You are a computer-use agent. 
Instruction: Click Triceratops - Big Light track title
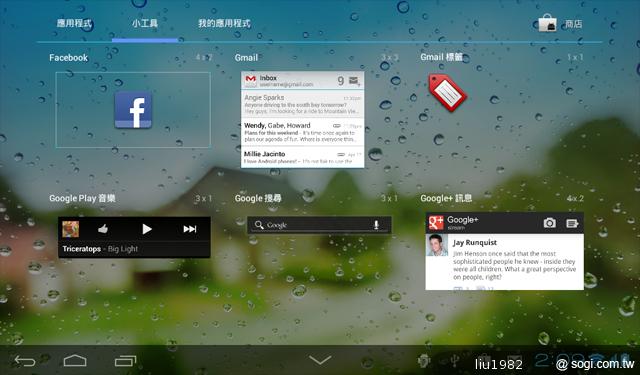pos(100,249)
